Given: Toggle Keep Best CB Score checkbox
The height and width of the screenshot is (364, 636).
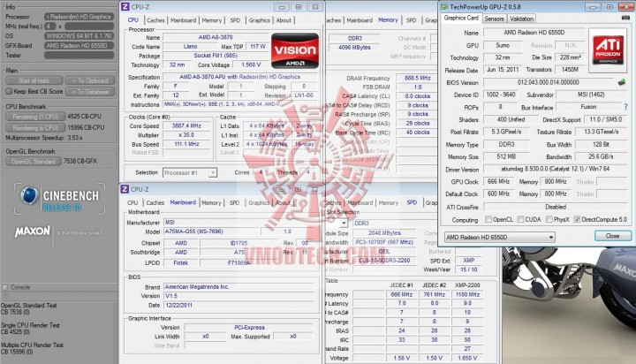Looking at the screenshot, I should [x=9, y=91].
